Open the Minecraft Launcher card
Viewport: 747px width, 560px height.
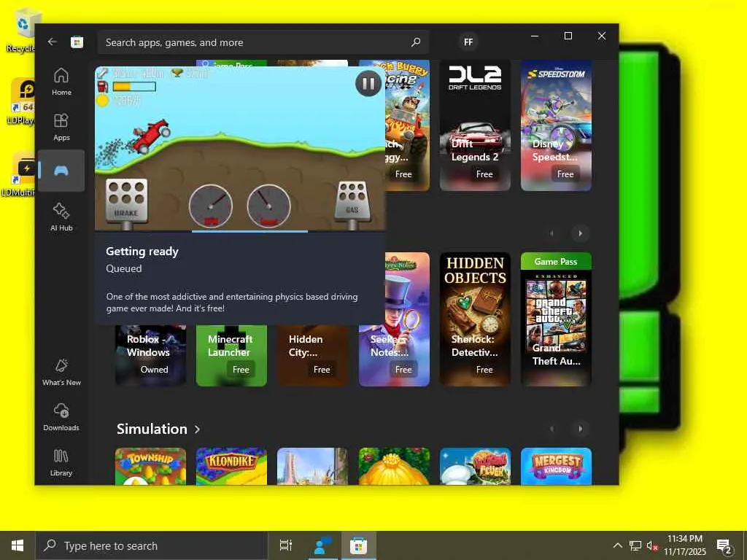(231, 355)
